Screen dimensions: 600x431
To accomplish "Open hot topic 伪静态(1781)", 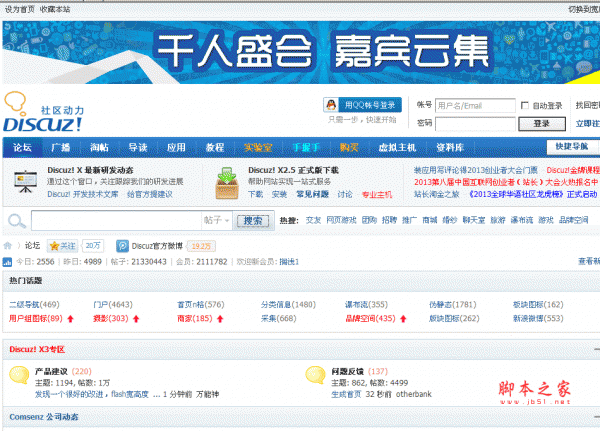I will click(x=453, y=305).
